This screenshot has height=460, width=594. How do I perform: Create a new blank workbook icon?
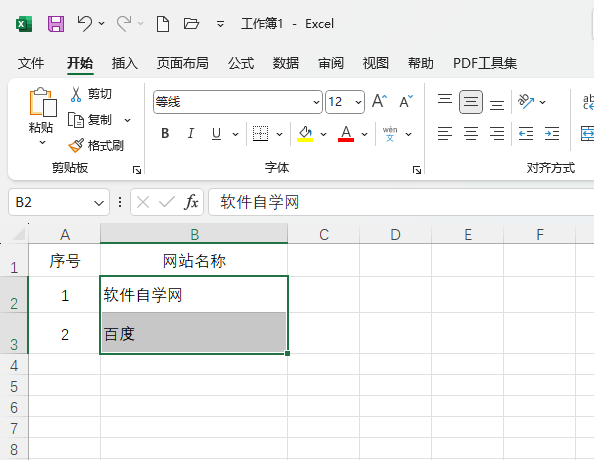click(x=163, y=24)
